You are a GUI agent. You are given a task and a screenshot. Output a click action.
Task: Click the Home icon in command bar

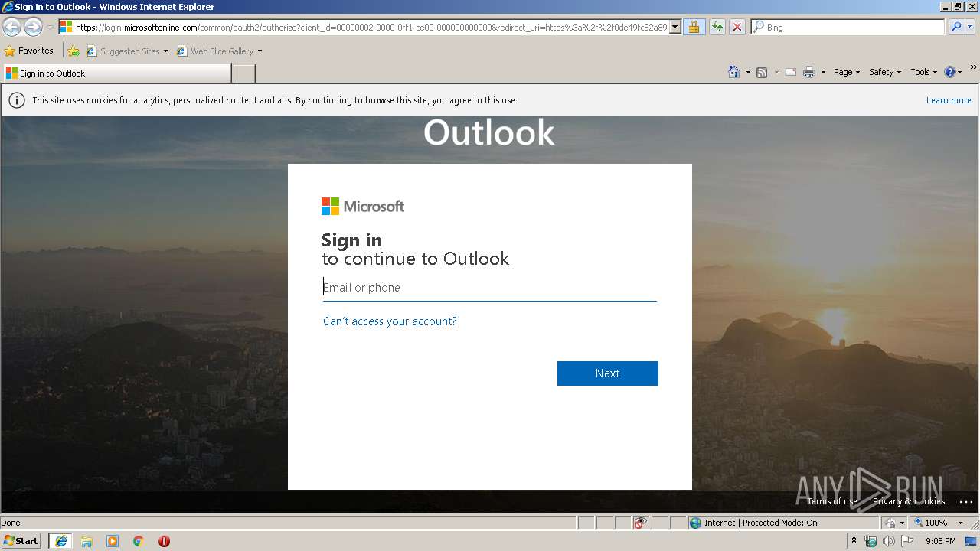733,72
